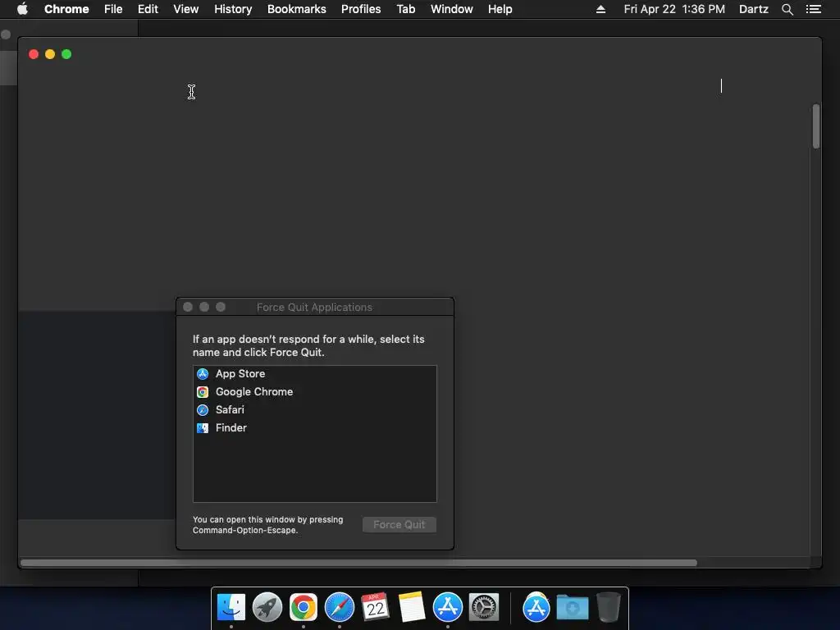This screenshot has width=840, height=630.
Task: Open running App Store from the Dock
Action: [x=447, y=607]
